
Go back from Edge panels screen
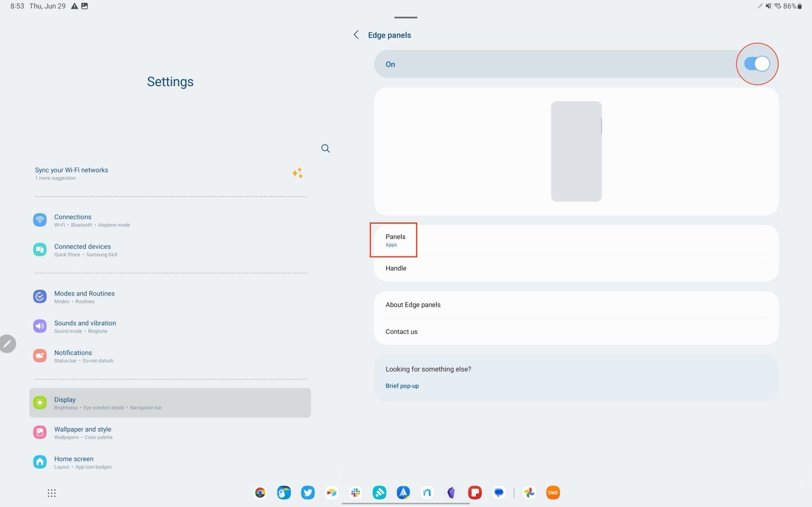point(356,34)
